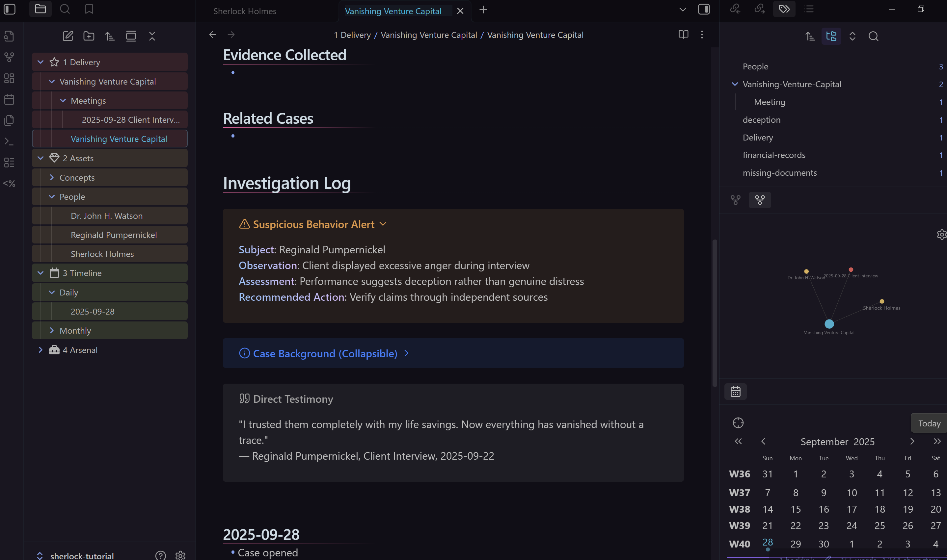Switch note to reading view

click(683, 35)
